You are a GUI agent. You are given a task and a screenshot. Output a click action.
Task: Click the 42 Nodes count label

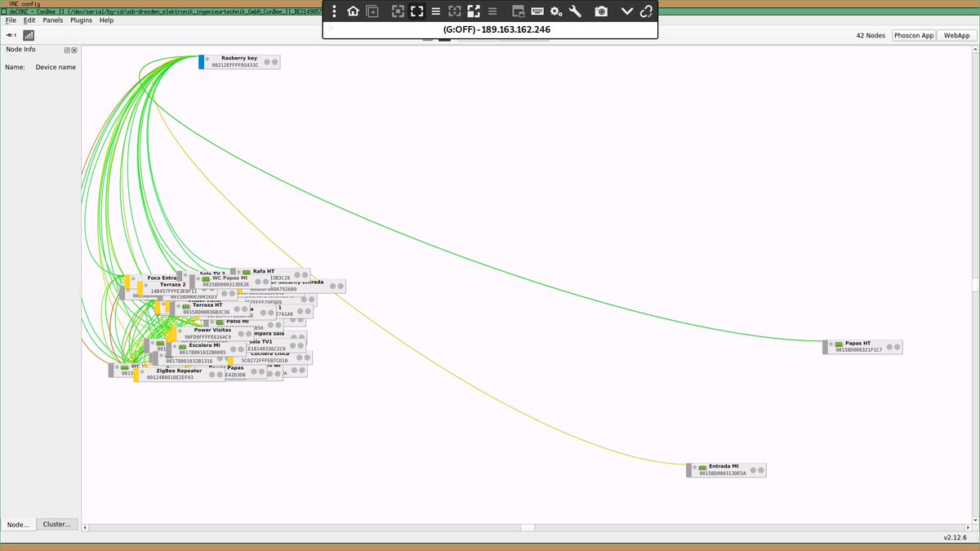pos(871,36)
